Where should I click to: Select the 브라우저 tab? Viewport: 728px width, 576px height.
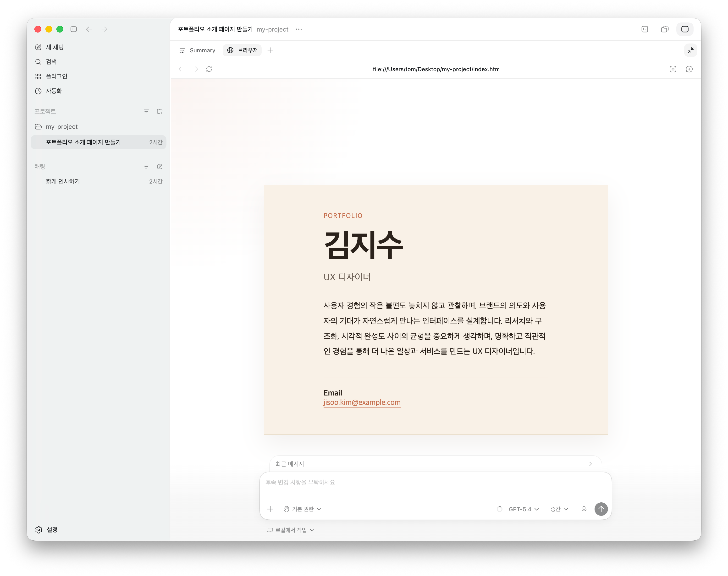coord(242,50)
